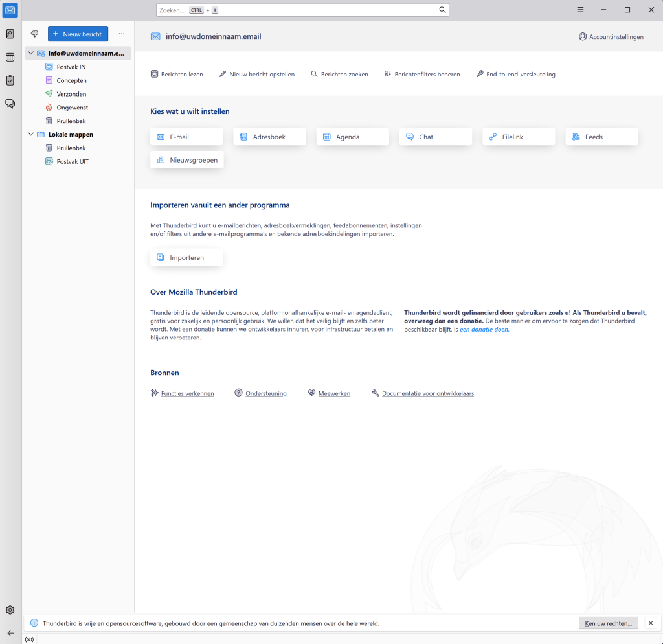Screen dimensions: 663x644
Task: Open the folder pane options ellipsis
Action: (122, 34)
